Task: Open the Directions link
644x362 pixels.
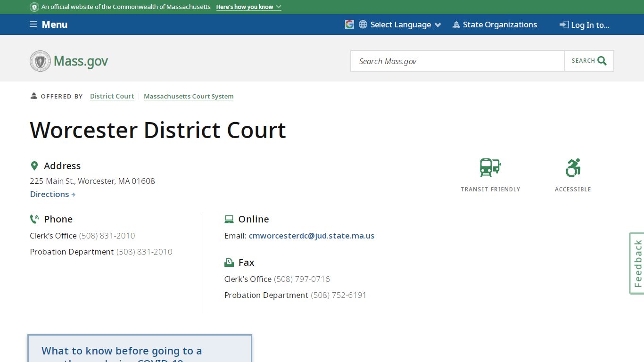Action: [x=53, y=194]
